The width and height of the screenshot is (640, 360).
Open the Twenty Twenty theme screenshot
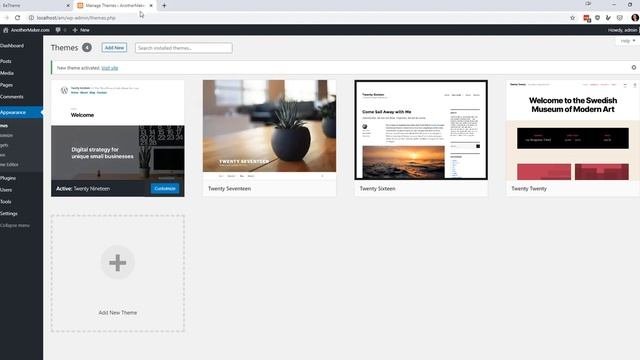[x=573, y=130]
